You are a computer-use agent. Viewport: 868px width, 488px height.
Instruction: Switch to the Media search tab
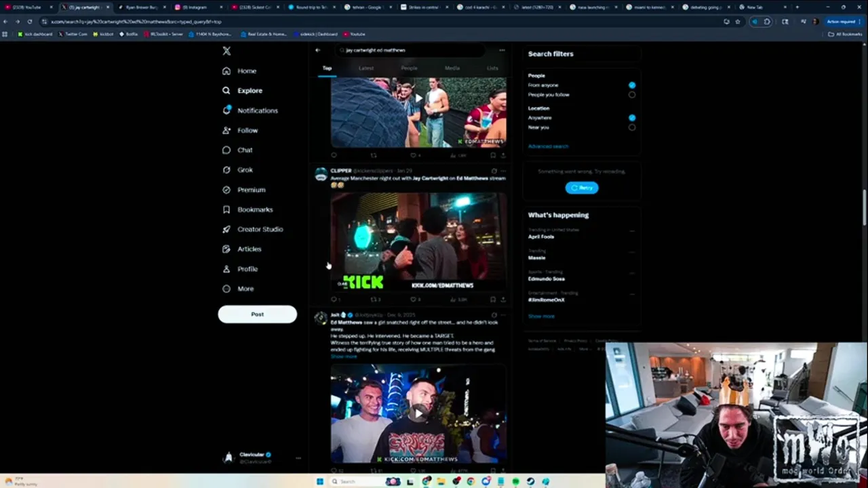tap(452, 68)
